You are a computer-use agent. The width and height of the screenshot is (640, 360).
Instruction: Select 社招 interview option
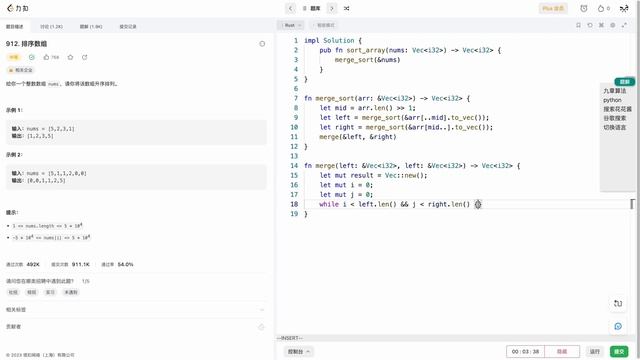point(13,292)
